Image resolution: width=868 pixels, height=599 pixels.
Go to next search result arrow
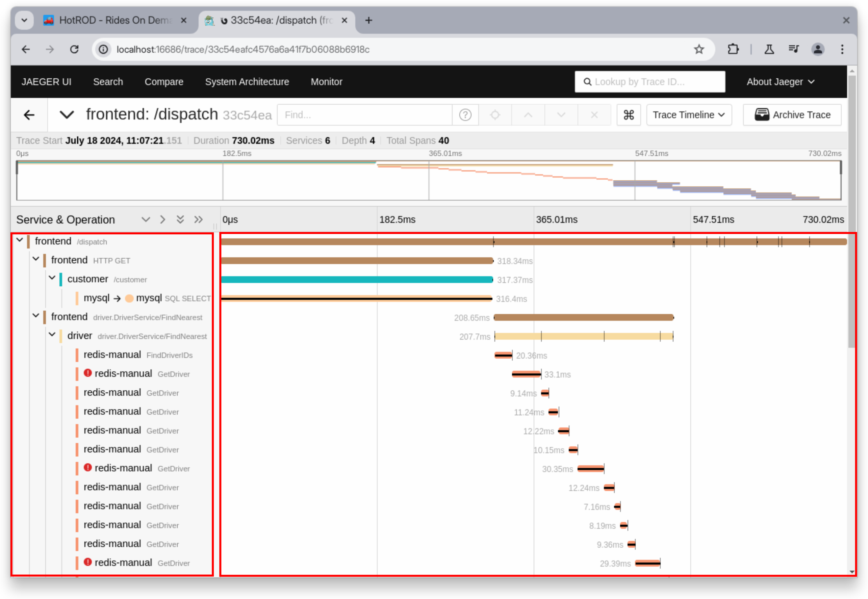tap(561, 115)
